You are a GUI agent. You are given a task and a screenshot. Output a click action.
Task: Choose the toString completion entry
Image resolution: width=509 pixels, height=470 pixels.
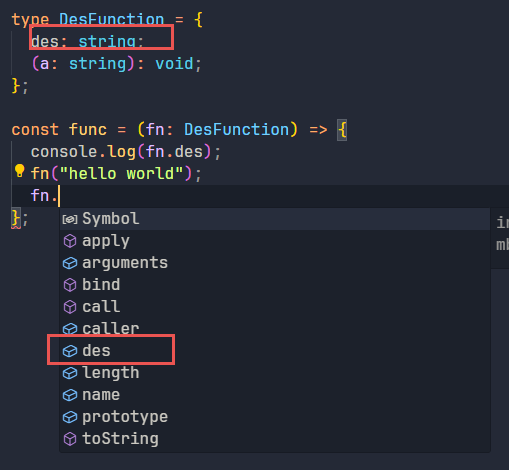click(275, 439)
